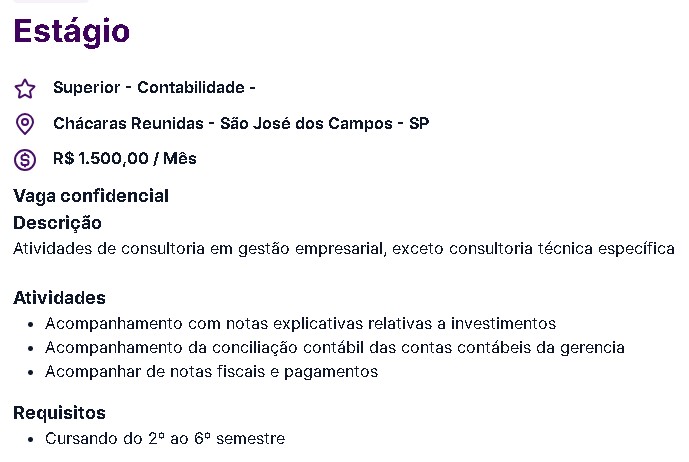Click the Vaga confidencial label

pos(91,196)
